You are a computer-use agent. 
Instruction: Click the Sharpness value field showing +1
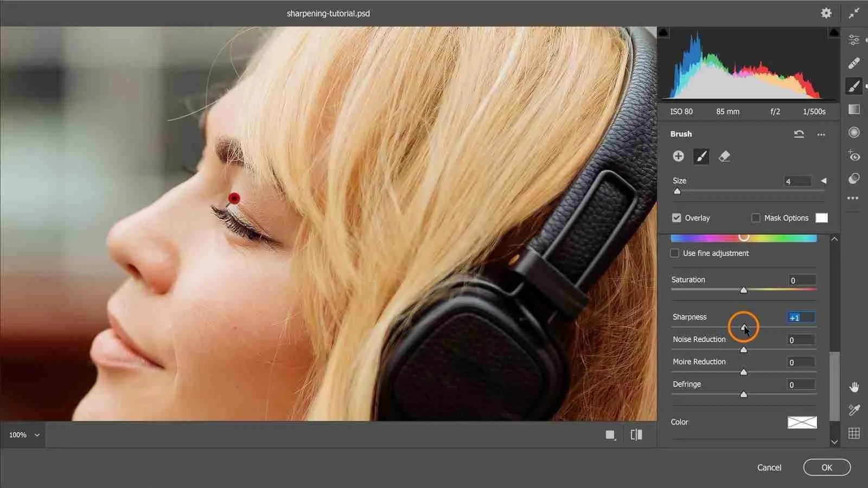[x=801, y=317]
